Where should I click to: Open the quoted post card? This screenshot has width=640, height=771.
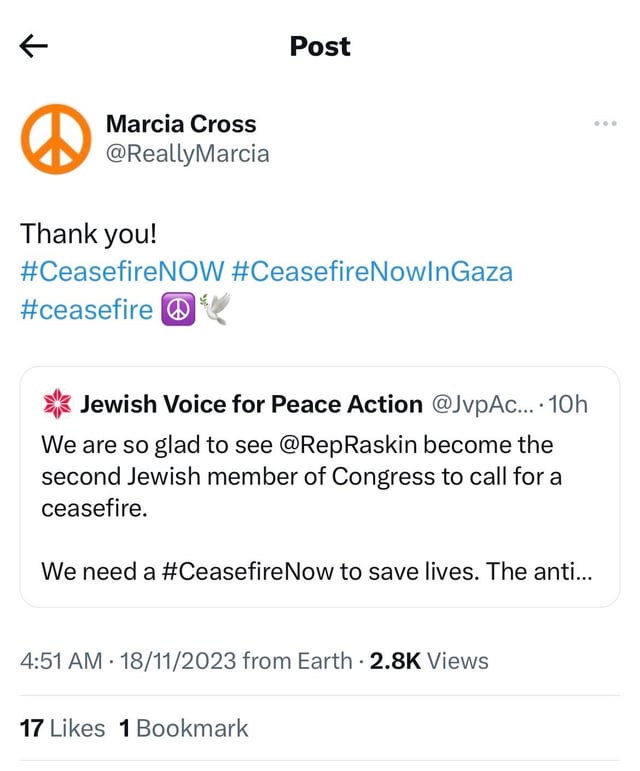(x=320, y=520)
